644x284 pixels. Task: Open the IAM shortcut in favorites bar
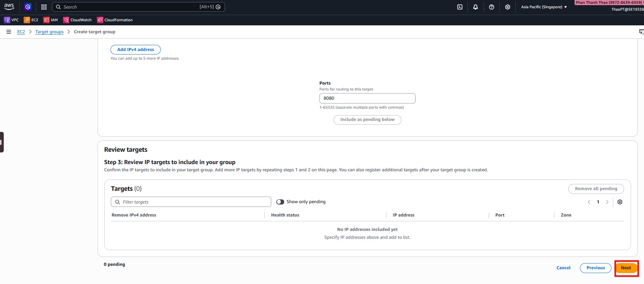pos(51,20)
